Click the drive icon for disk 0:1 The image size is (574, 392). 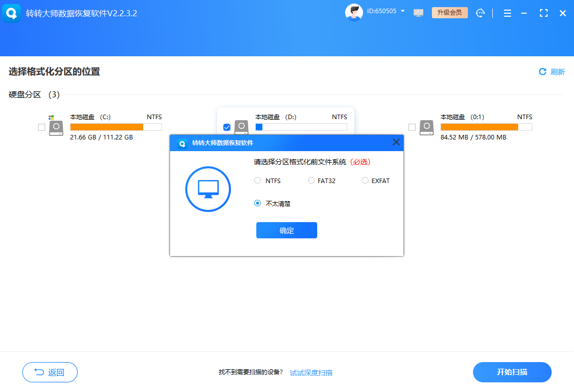tap(427, 127)
